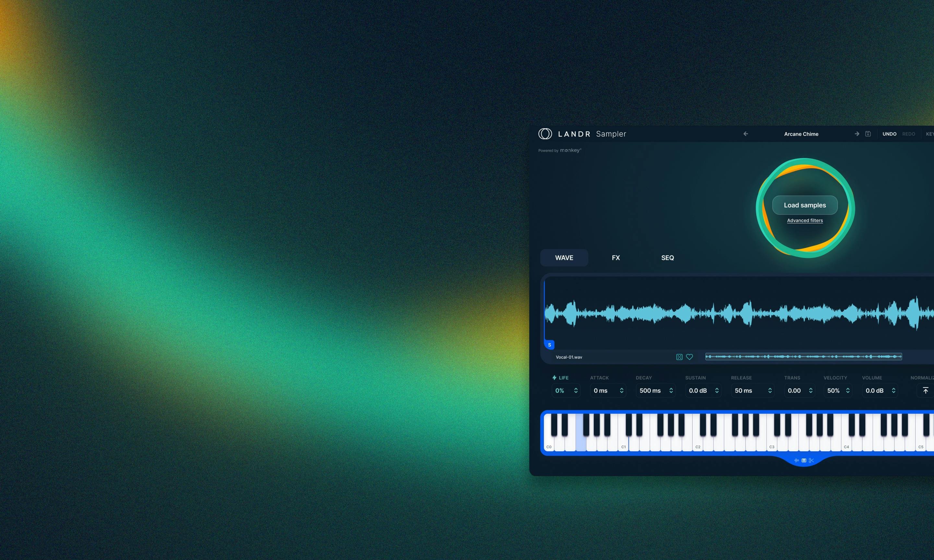Select the waveform view icon under the keyboard

tap(796, 461)
